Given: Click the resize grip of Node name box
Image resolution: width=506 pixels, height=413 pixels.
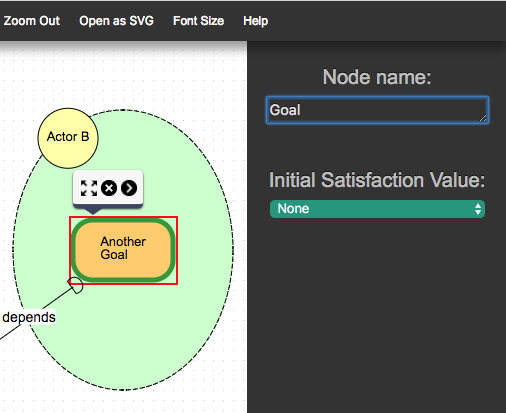Looking at the screenshot, I should (483, 118).
